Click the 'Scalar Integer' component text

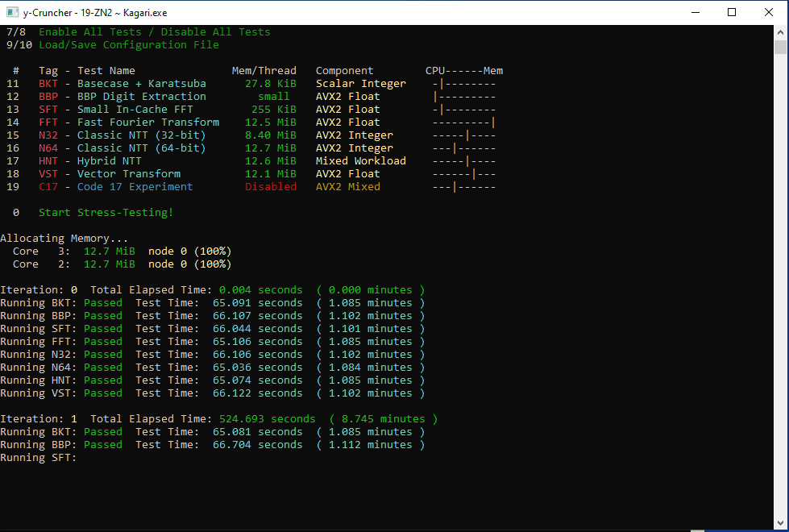pyautogui.click(x=361, y=84)
